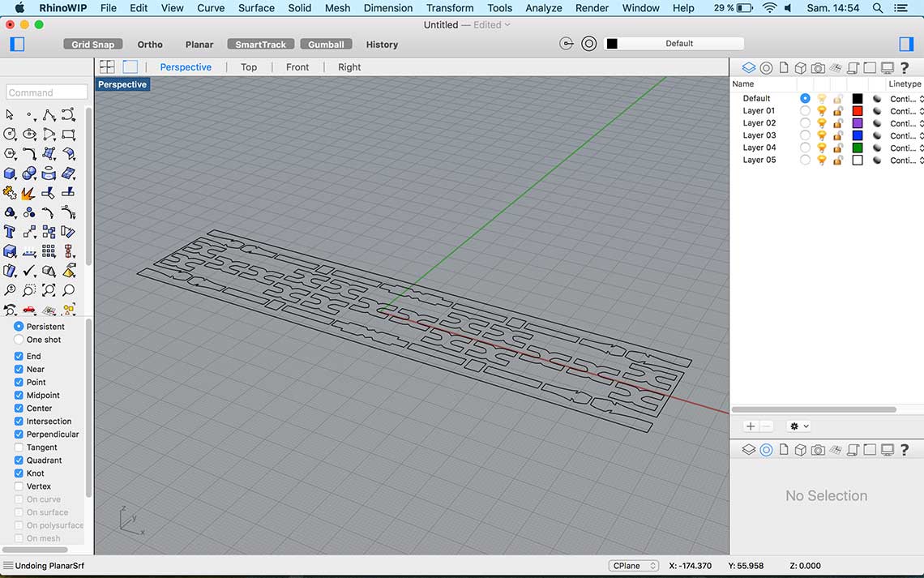The height and width of the screenshot is (578, 924).
Task: Select the Ellipse tool
Action: pyautogui.click(x=29, y=134)
